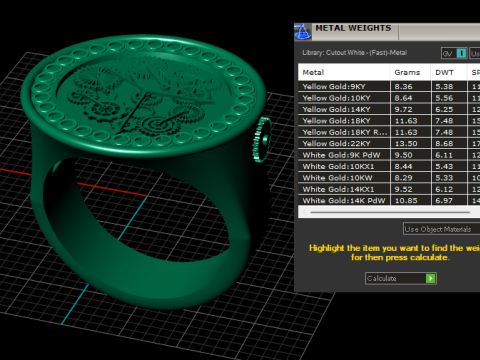Click the Calculate button label
Screen dimensions: 480x360
(382, 278)
